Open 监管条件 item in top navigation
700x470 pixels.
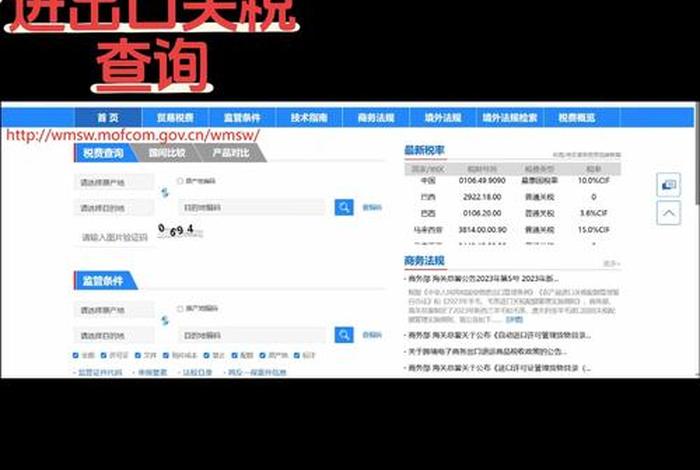click(242, 117)
